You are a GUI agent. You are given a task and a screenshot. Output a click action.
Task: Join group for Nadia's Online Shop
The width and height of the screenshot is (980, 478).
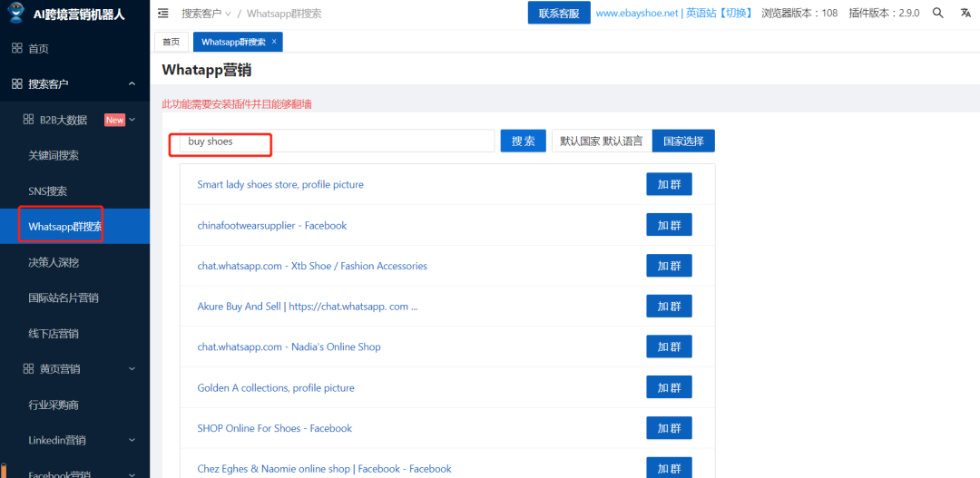669,346
